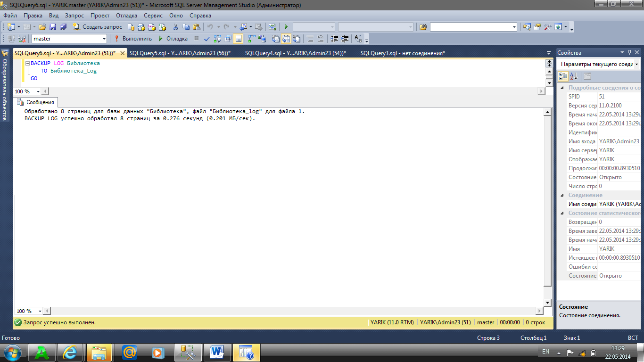
Task: Click the Paste clipboard icon
Action: [197, 27]
